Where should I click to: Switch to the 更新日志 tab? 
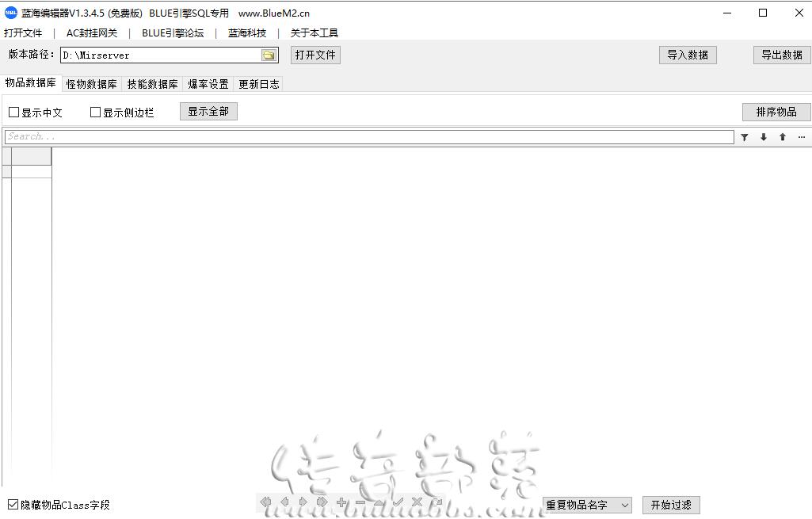[258, 84]
